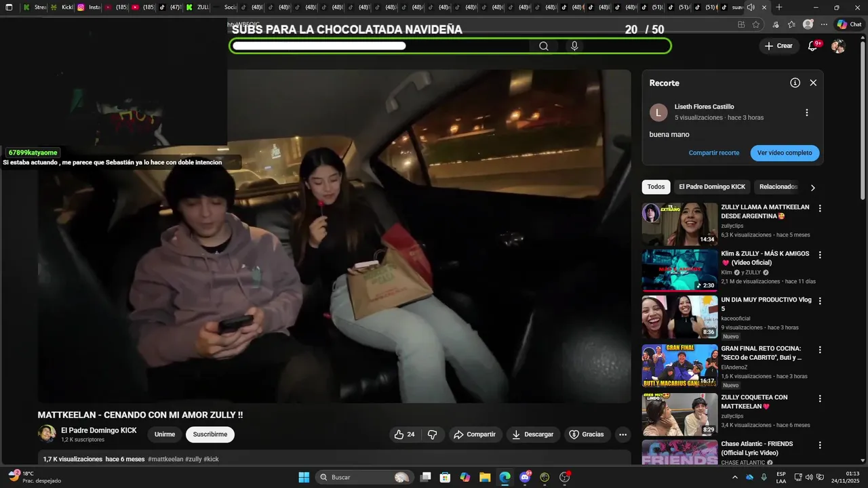
Task: Click the #mattkeelan hashtag
Action: click(165, 459)
